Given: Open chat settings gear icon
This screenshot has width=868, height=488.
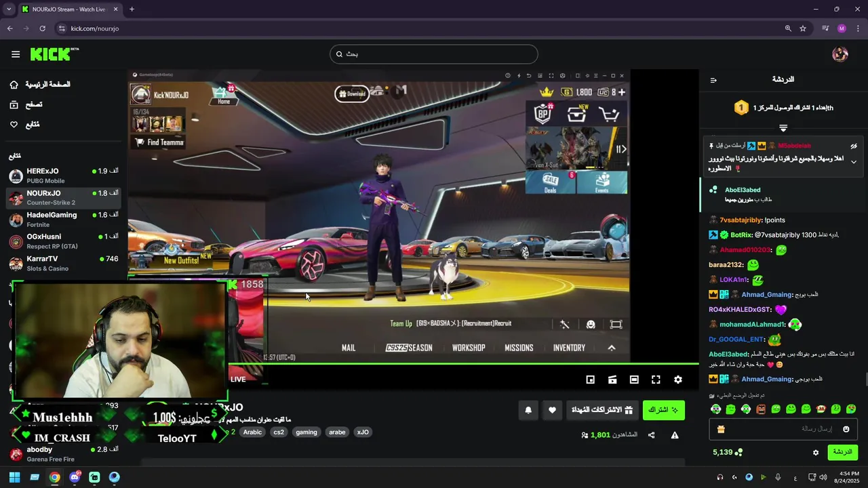Looking at the screenshot, I should point(816,453).
